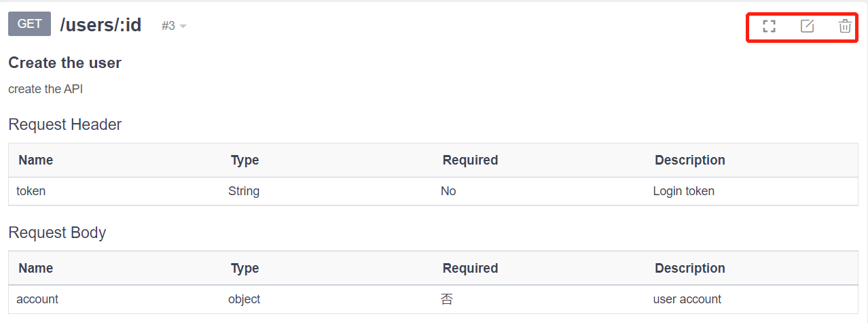
Task: Click the Request Body section heading
Action: (57, 233)
